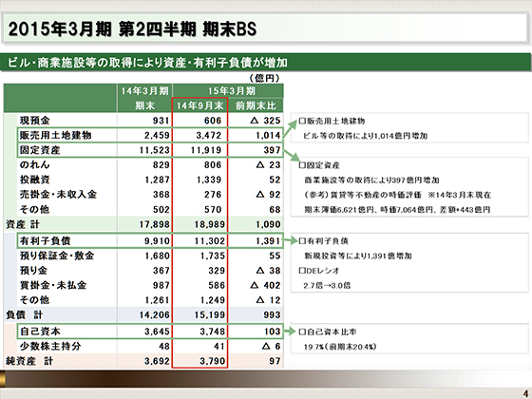Click the total liabilities value '15,199'
The image size is (532, 399).
click(210, 315)
